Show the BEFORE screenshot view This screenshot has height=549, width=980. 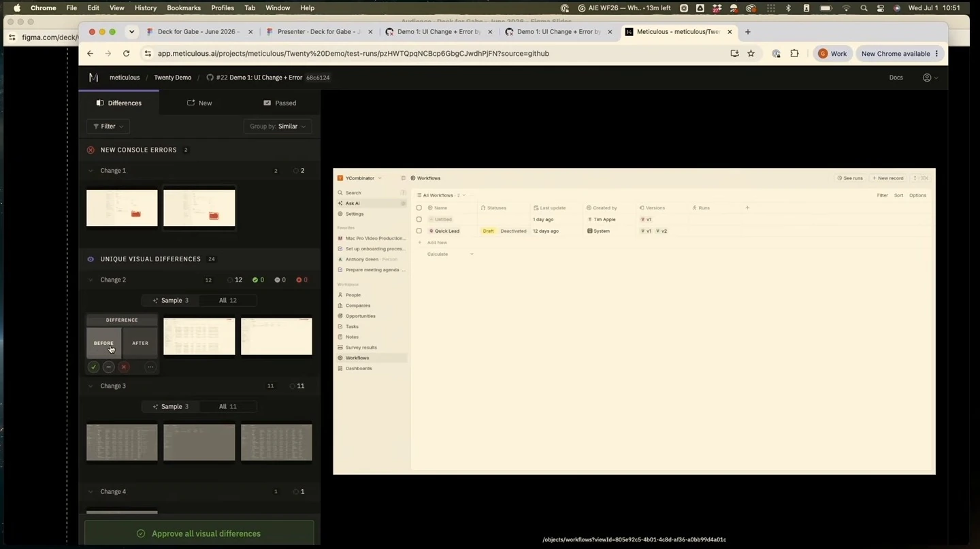104,343
